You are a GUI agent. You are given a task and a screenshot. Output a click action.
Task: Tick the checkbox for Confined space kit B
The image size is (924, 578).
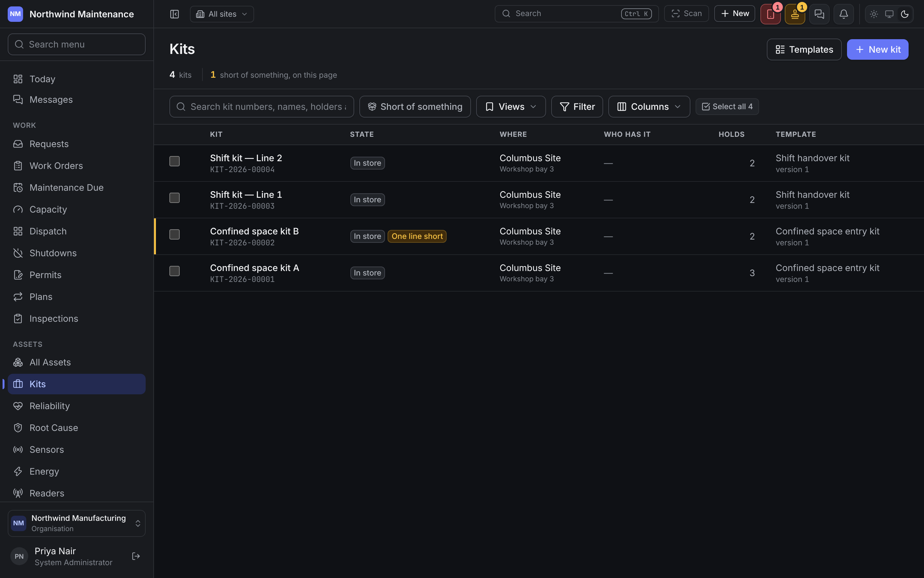pyautogui.click(x=175, y=235)
